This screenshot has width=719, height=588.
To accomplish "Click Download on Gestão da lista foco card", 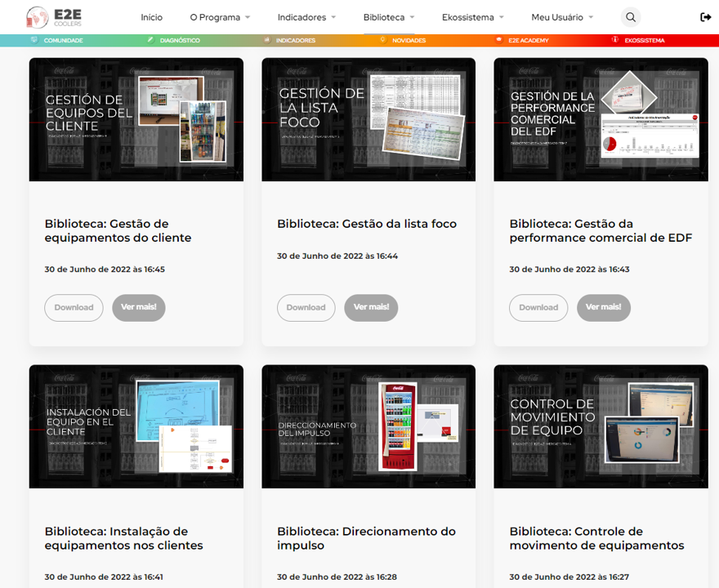I will 306,308.
